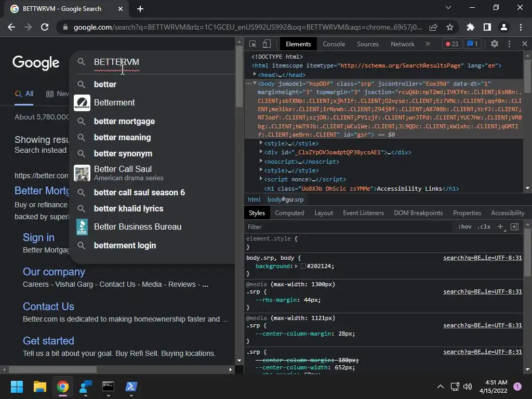The image size is (532, 399).
Task: Switch to the Elements tab
Action: tap(298, 44)
